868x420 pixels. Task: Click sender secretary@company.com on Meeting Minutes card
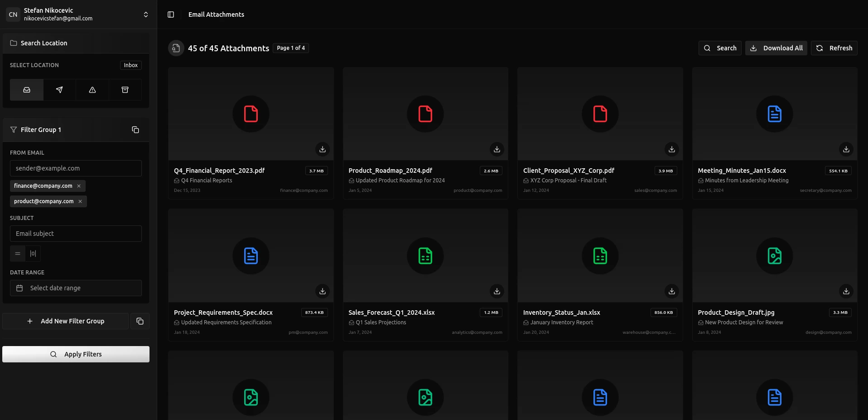825,190
